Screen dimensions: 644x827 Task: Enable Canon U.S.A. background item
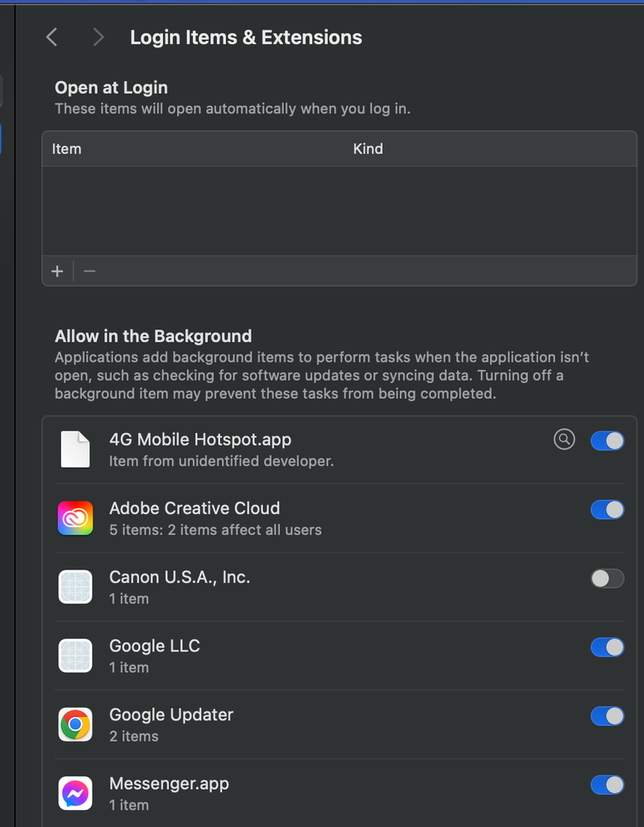[607, 578]
